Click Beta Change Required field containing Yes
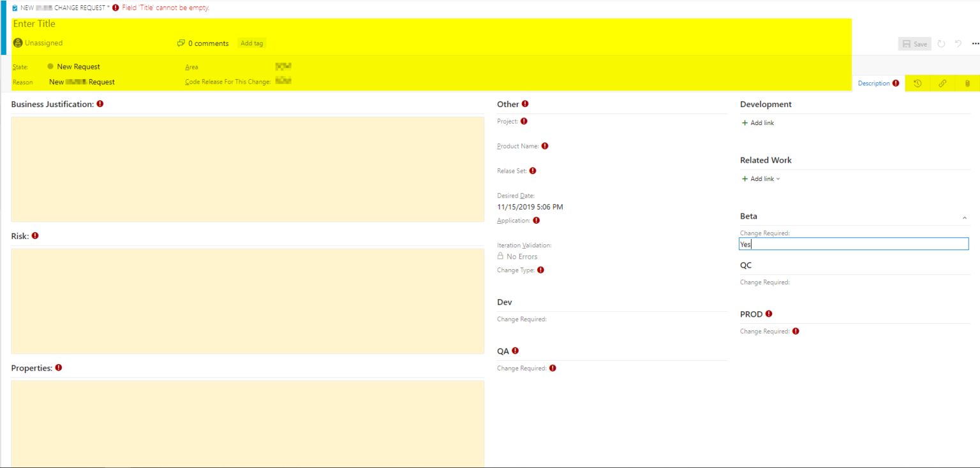This screenshot has height=468, width=980. 854,244
